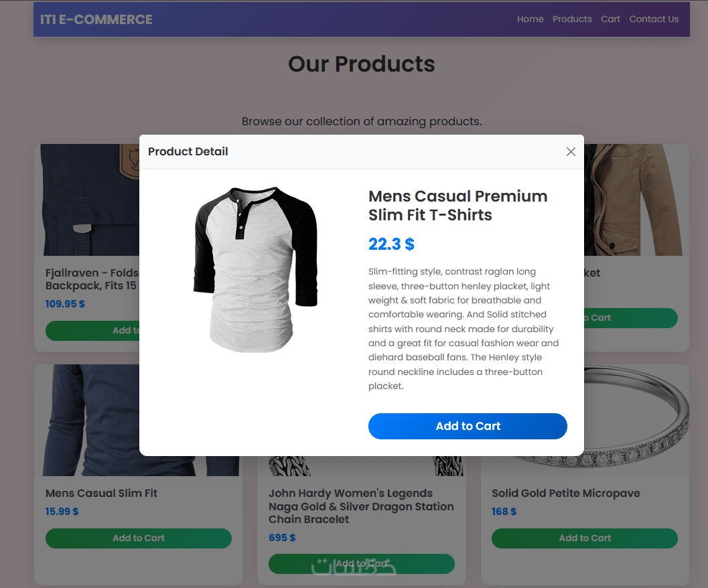708x588 pixels.
Task: Add Fjallraven backpack to cart
Action: (92, 331)
